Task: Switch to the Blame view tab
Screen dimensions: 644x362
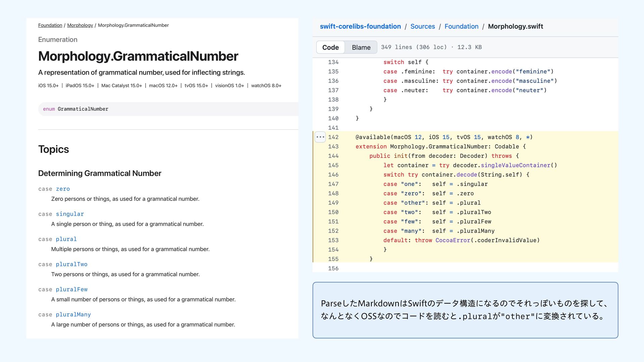Action: tap(361, 47)
